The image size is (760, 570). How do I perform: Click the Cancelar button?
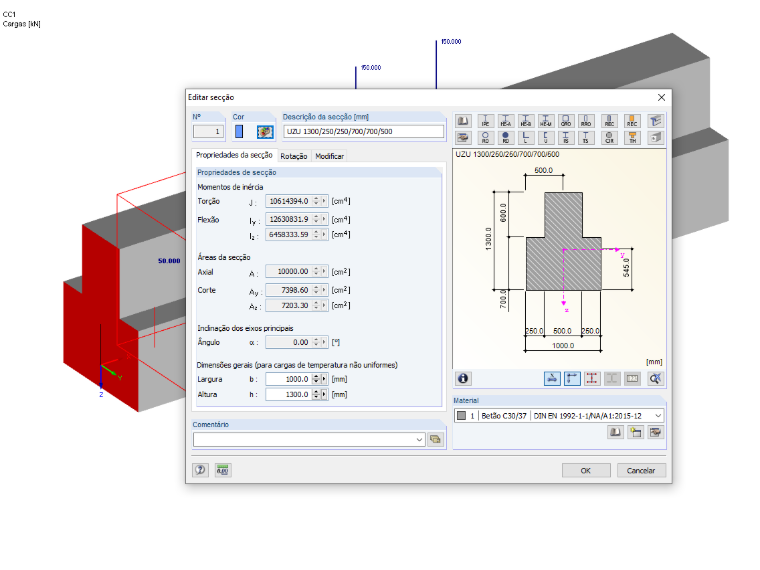[x=641, y=471]
